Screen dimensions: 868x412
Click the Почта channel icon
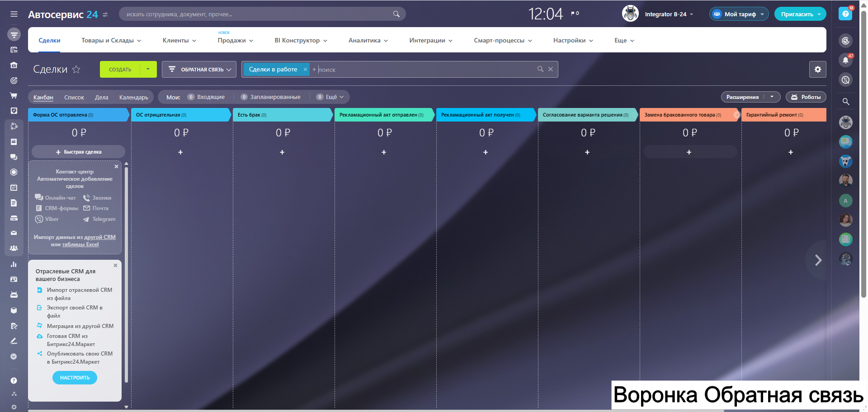click(86, 208)
